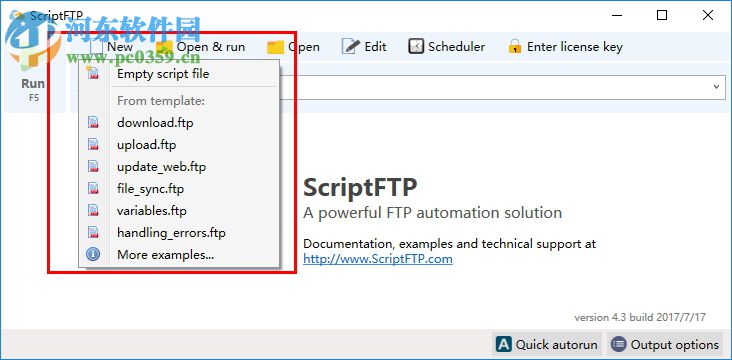
Task: Select variables.ftp template
Action: click(179, 211)
